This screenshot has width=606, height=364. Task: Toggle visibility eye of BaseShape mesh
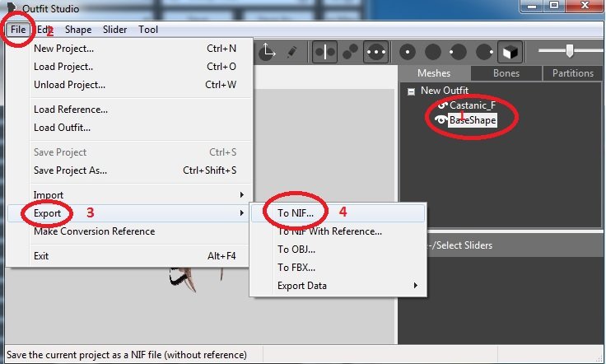click(441, 119)
